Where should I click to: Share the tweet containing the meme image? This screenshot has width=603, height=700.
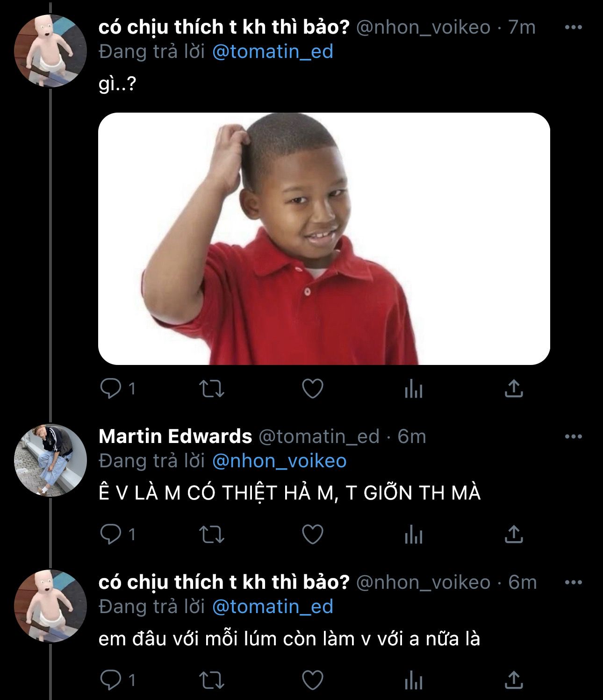pos(513,389)
